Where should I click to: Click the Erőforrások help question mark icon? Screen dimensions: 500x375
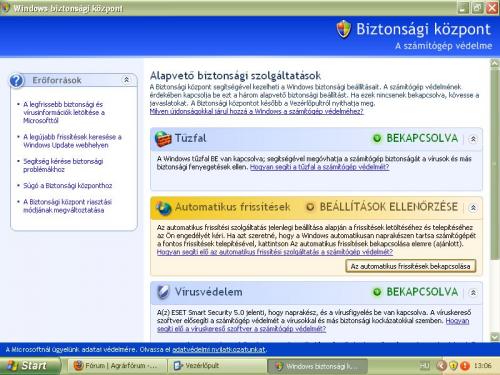pyautogui.click(x=17, y=80)
